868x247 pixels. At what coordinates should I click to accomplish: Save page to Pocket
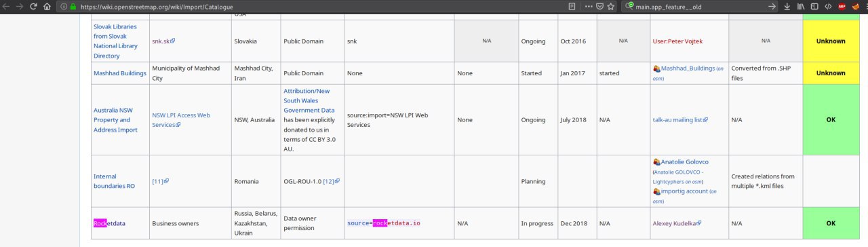[599, 6]
